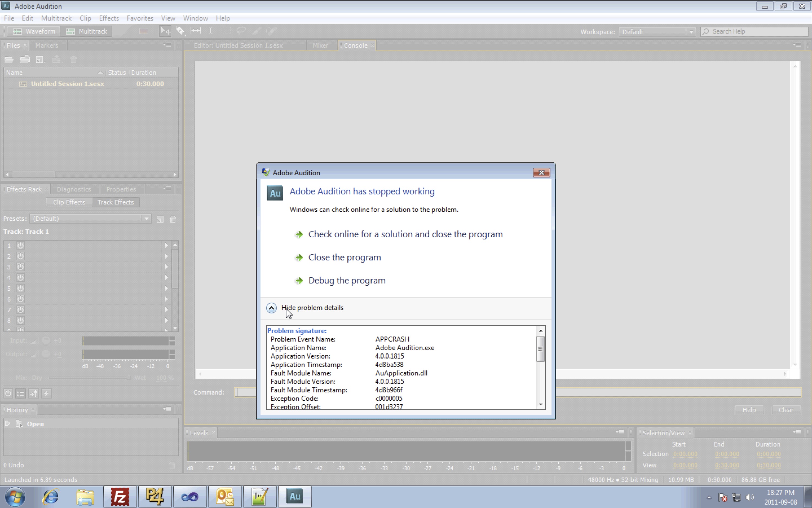Viewport: 812px width, 508px height.
Task: Open the Presets dropdown
Action: (90, 219)
